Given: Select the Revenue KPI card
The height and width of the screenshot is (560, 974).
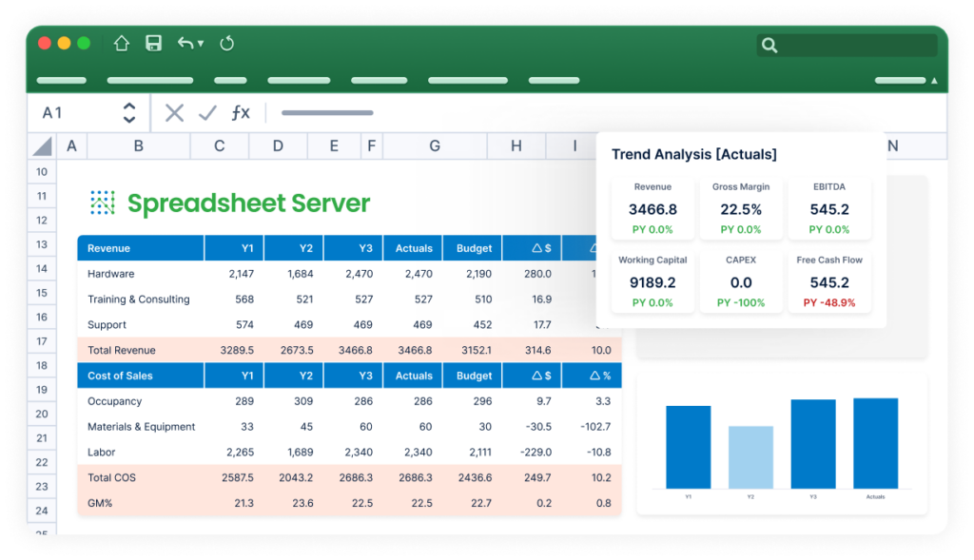Looking at the screenshot, I should [x=653, y=207].
